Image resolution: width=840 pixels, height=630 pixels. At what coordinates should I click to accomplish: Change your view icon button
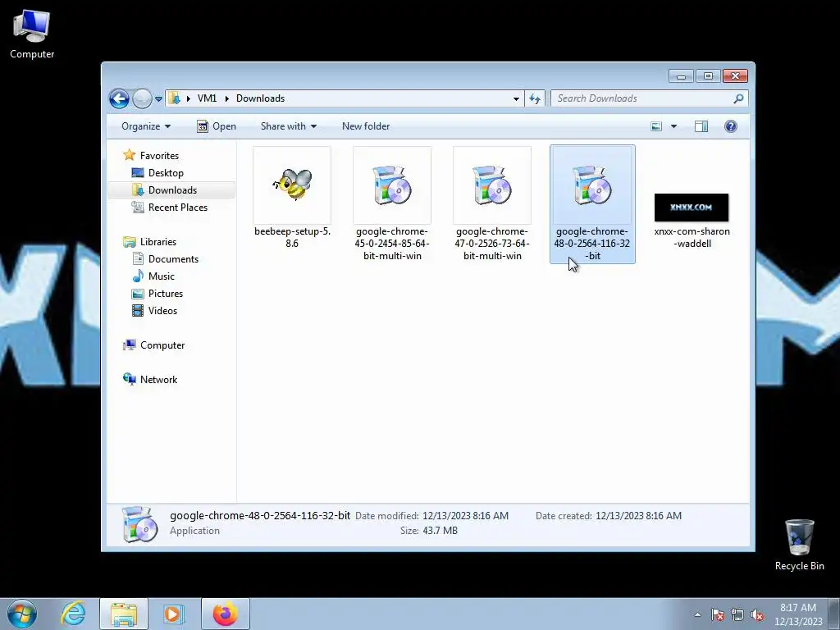coord(656,126)
